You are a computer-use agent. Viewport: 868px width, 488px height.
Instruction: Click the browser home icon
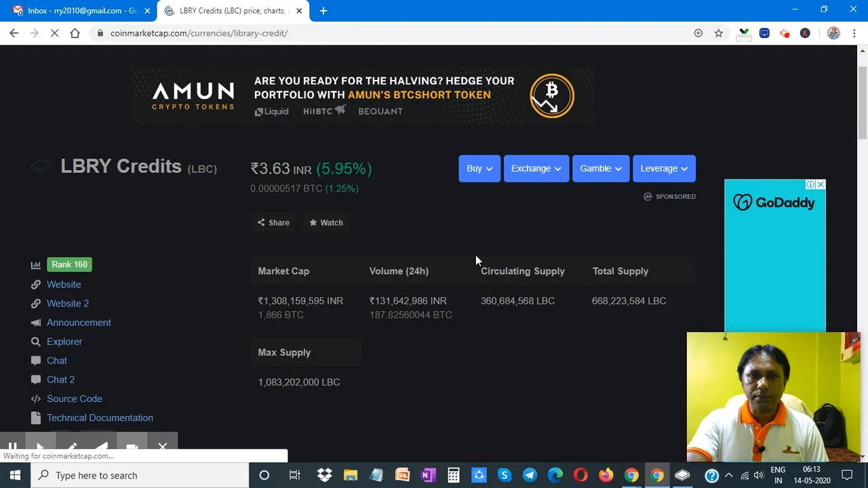tap(75, 33)
